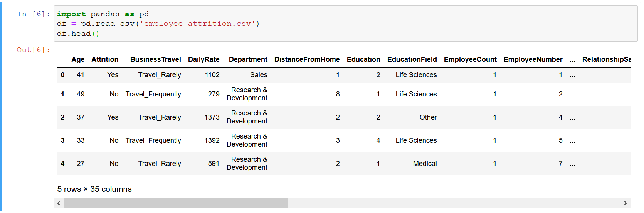Screen dimensions: 644x213
Task: Click the DailyRate value 1373
Action: (x=212, y=117)
